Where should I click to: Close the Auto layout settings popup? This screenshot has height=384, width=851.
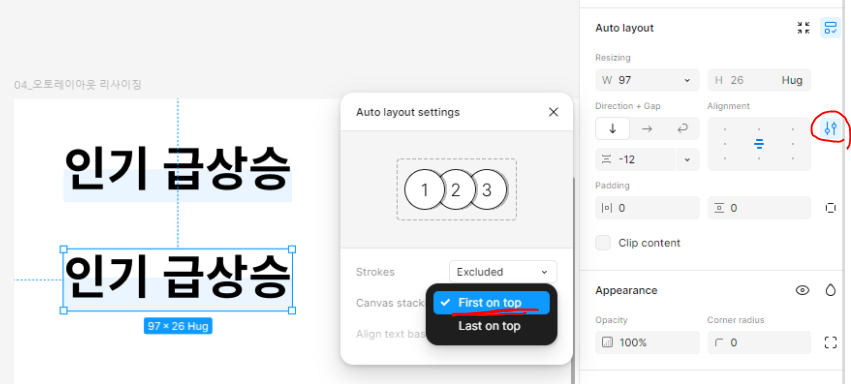553,112
